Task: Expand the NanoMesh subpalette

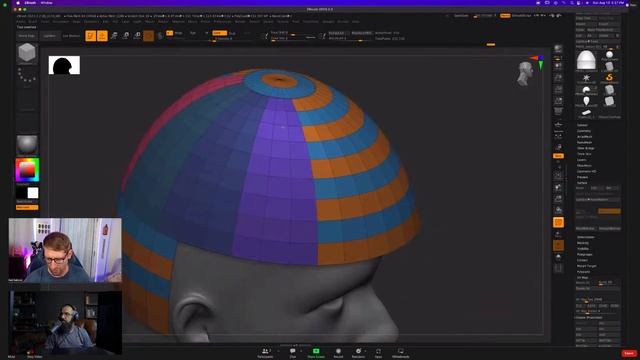Action: click(x=584, y=142)
